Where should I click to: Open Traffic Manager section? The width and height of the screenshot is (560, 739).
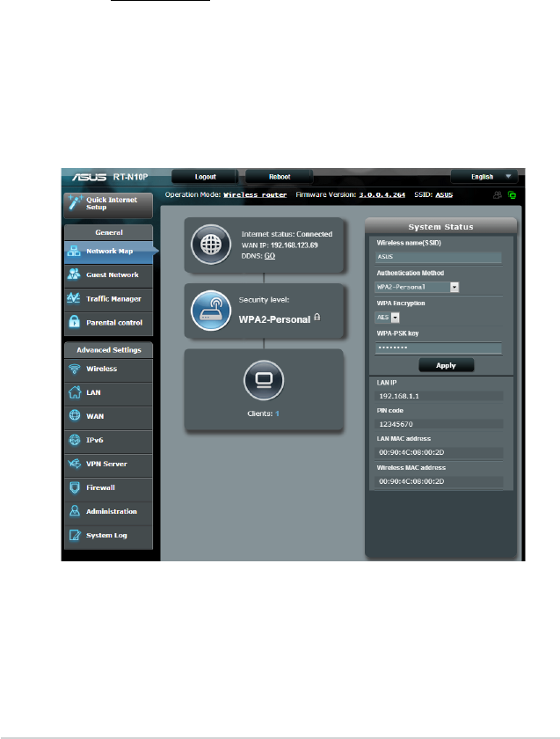tap(108, 299)
